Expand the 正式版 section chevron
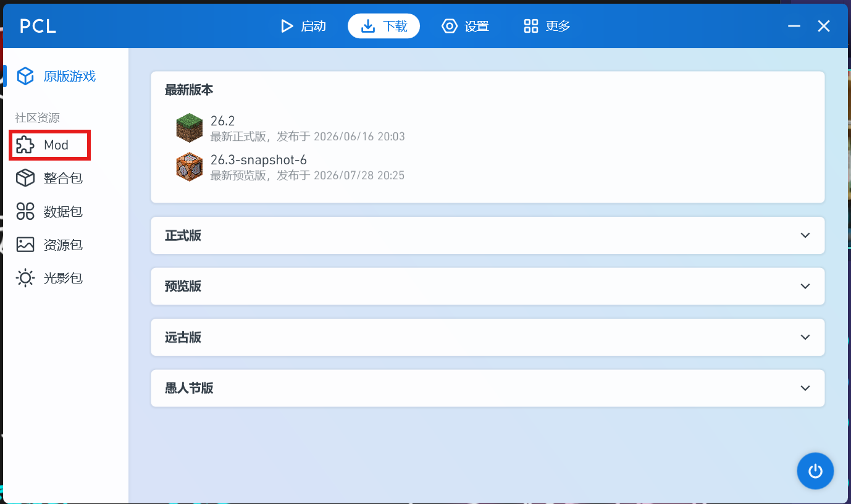Screen dimensions: 851x504 point(805,235)
